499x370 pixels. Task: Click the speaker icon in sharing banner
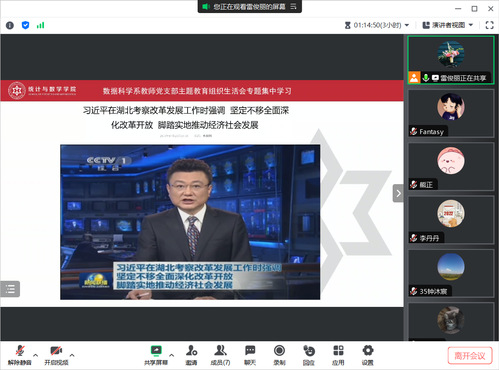click(206, 7)
